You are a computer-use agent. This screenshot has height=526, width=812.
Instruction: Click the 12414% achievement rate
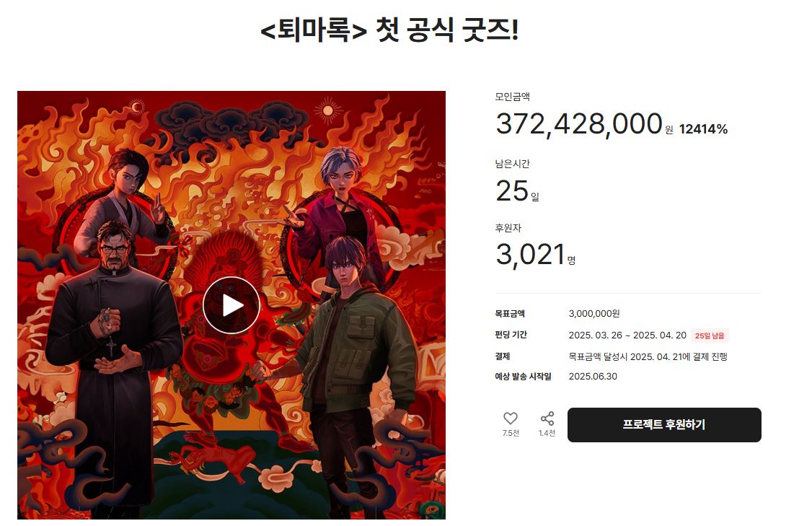703,129
